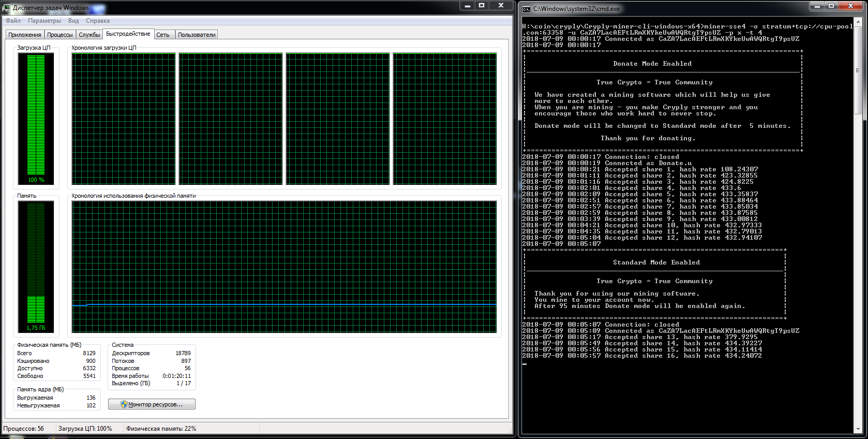
Task: Click status bar text Физическая память: 22%
Action: pos(161,429)
